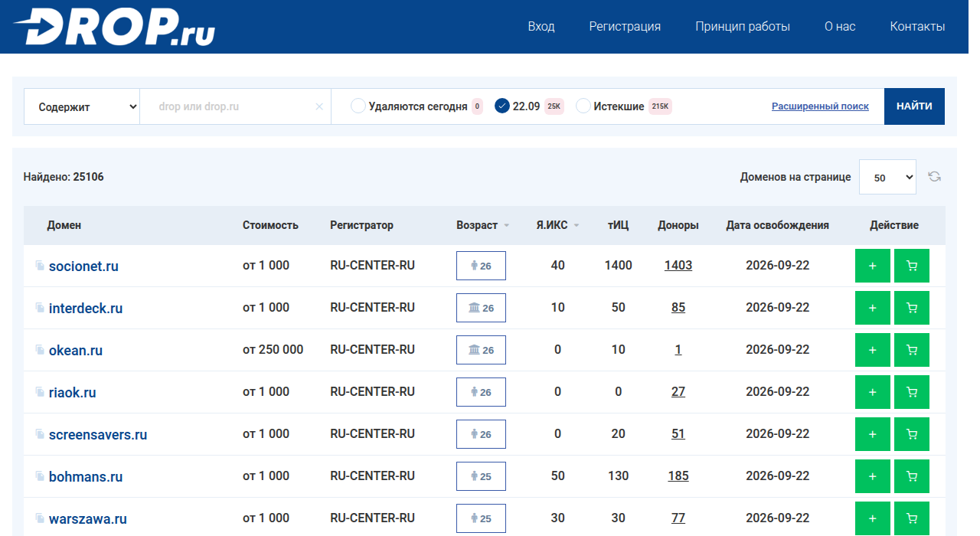980x536 pixels.
Task: Add riaok.ru with the plus button
Action: pyautogui.click(x=873, y=392)
